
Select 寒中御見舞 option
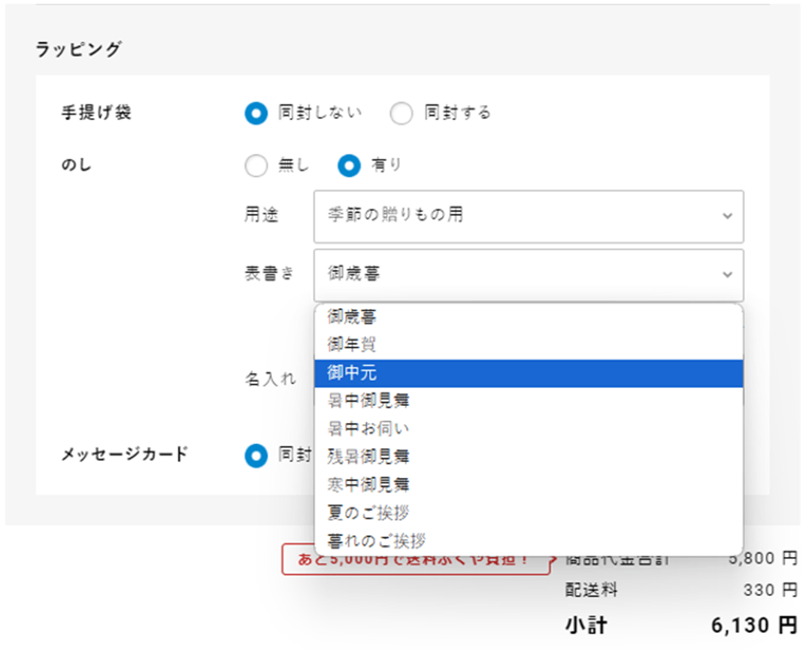coord(529,485)
